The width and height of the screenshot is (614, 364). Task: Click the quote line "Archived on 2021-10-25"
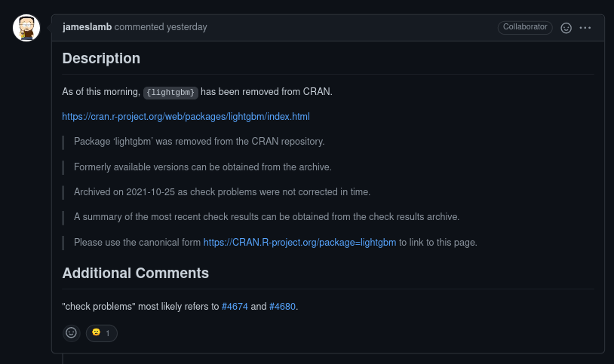coord(222,192)
